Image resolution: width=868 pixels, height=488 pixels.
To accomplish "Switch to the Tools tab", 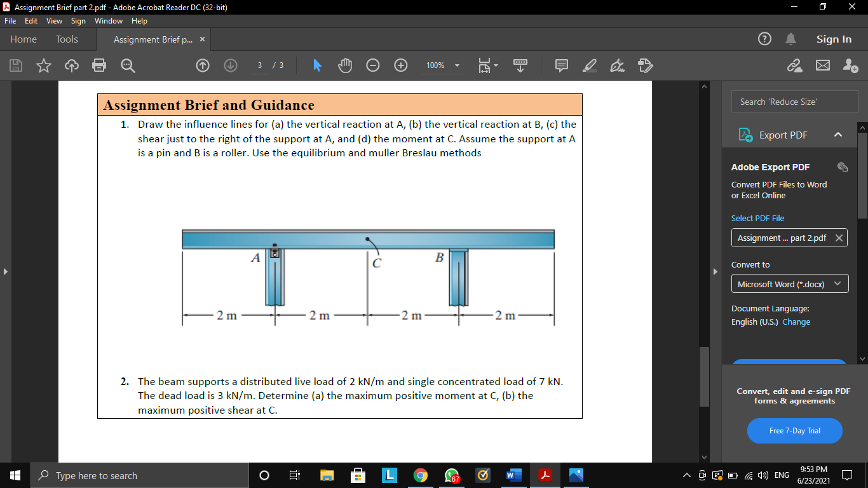I will click(x=67, y=39).
